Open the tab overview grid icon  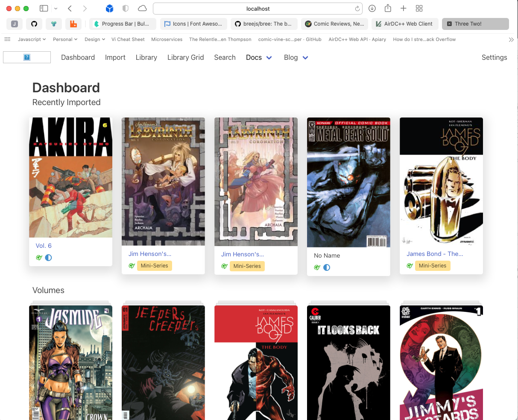(x=419, y=9)
